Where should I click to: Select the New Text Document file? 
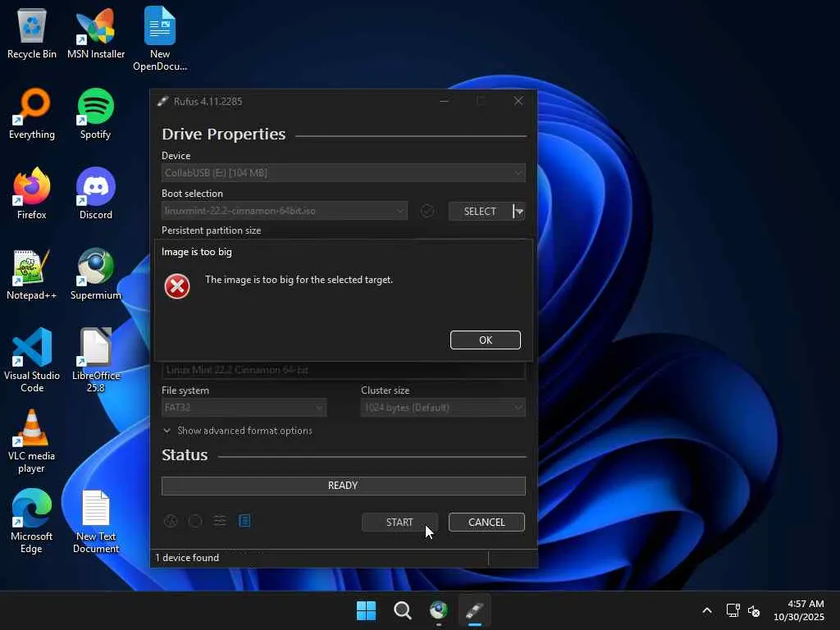coord(96,521)
